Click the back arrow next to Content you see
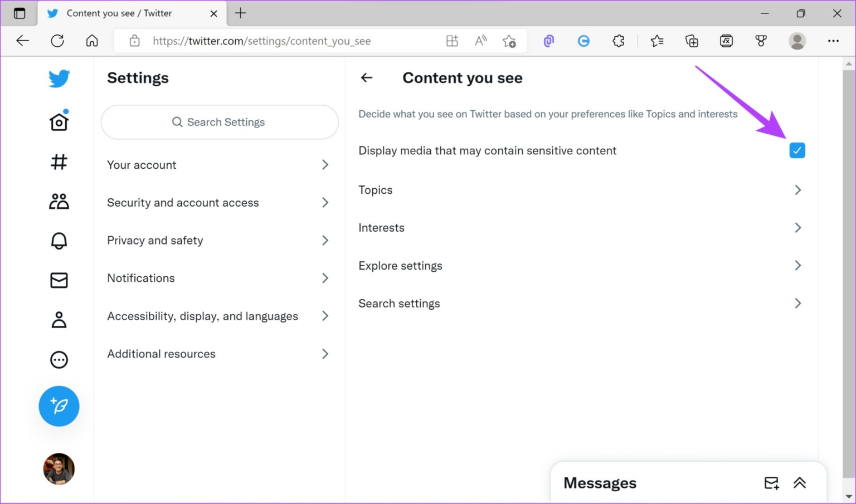 (x=366, y=77)
